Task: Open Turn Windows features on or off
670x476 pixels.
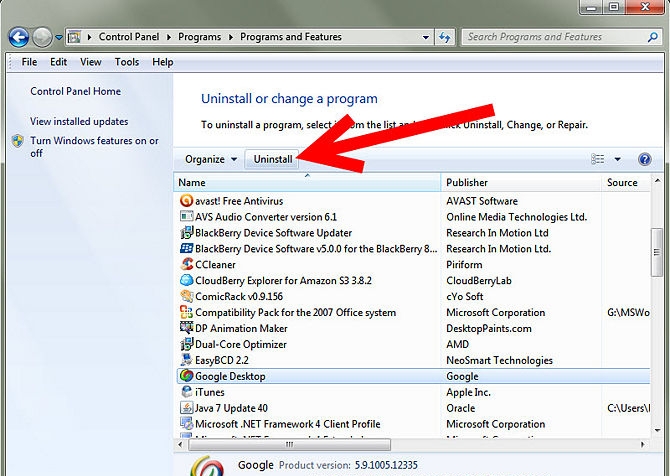Action: point(94,147)
